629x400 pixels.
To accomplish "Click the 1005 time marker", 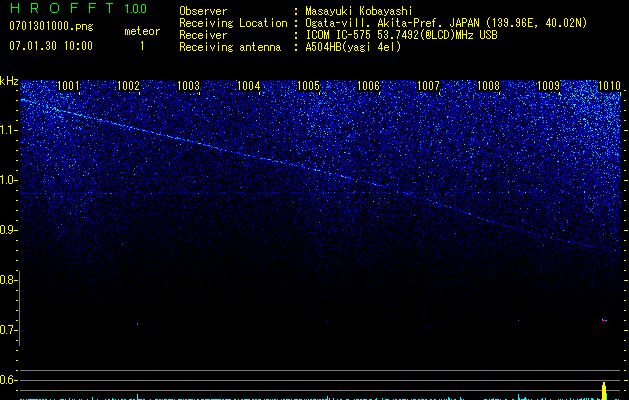I will click(x=308, y=86).
